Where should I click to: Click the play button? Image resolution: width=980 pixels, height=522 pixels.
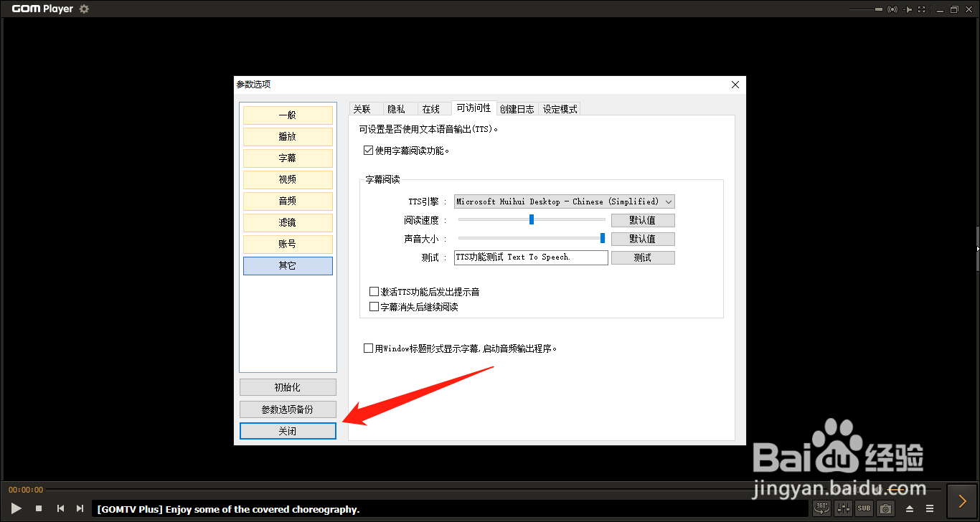[x=17, y=508]
